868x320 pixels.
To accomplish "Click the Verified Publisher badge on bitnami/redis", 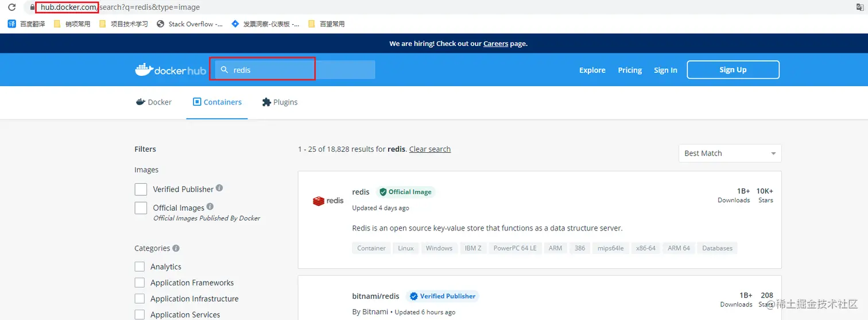I will pos(442,296).
